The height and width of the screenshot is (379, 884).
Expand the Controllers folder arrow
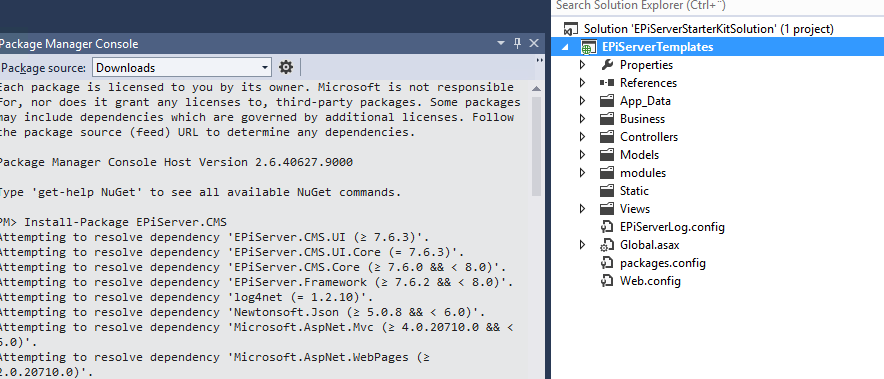(x=583, y=137)
